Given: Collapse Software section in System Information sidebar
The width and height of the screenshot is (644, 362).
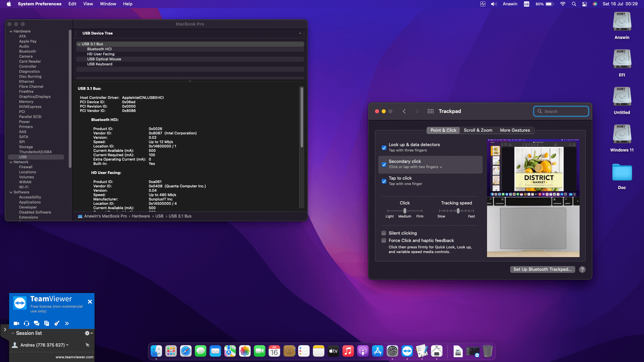Looking at the screenshot, I should pos(11,192).
